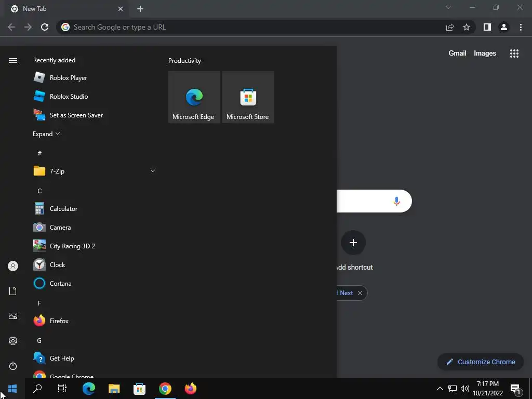Click the Power icon in Start sidebar
Viewport: 532px width, 399px height.
[x=13, y=366]
